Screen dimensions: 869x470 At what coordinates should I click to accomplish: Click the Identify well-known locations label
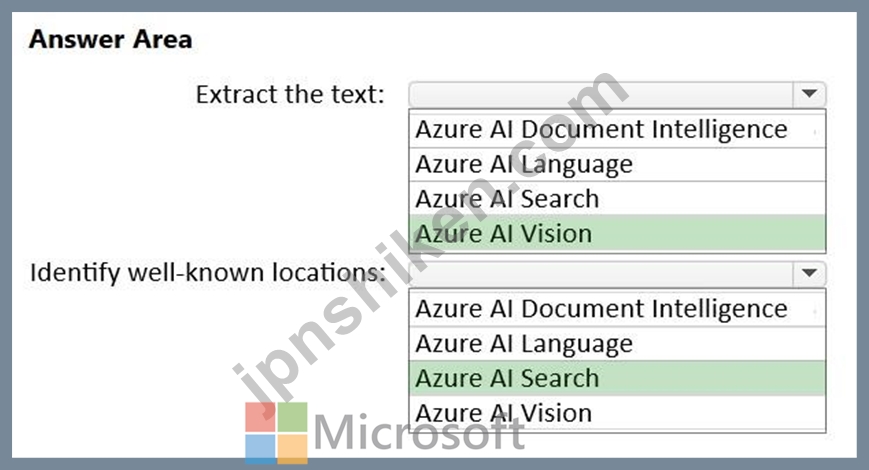coord(208,273)
